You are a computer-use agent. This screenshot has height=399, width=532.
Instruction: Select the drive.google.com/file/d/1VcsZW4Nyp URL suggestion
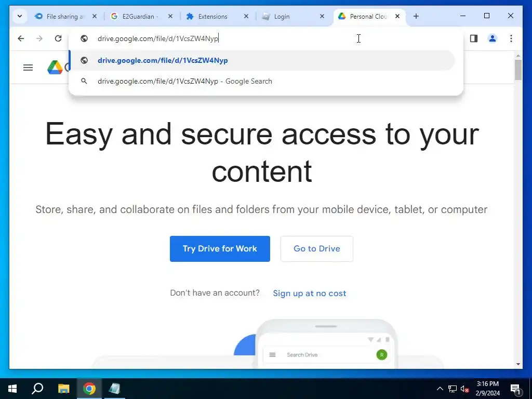tap(262, 60)
